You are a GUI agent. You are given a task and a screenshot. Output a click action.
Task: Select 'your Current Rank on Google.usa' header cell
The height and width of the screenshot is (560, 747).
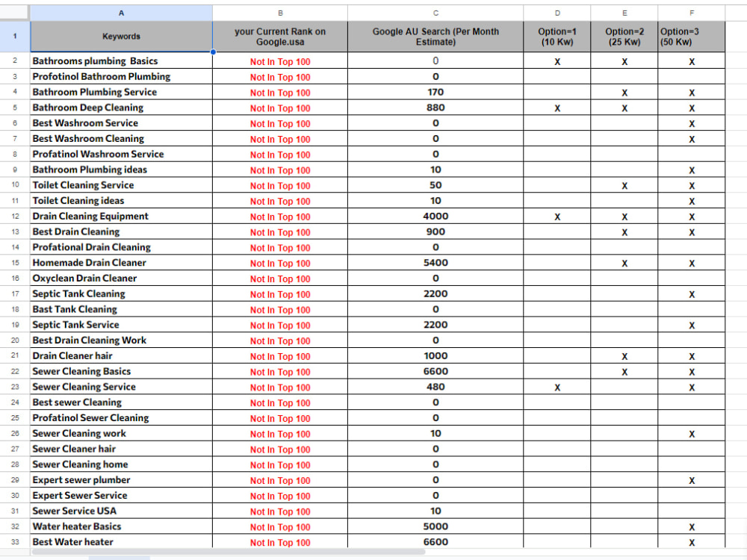[x=280, y=36]
